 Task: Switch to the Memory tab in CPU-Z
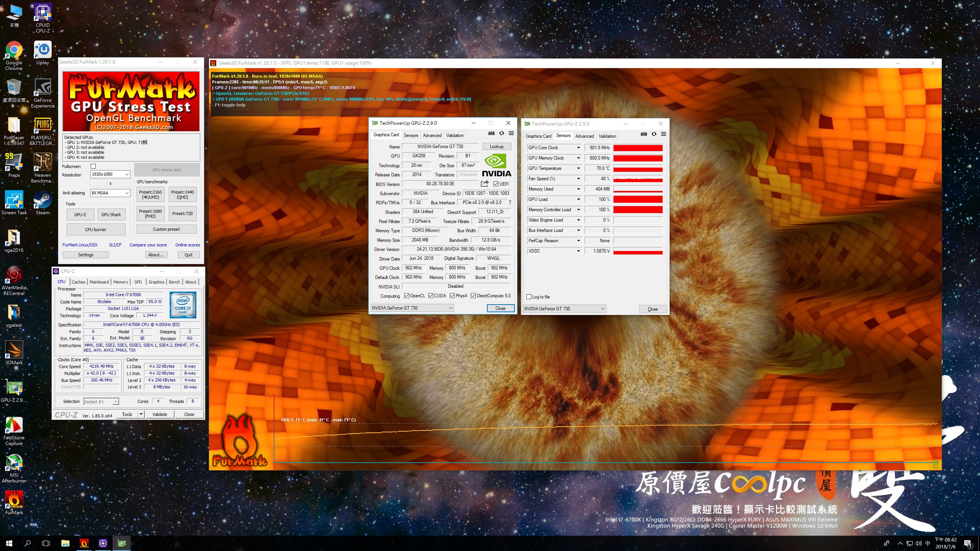(121, 282)
